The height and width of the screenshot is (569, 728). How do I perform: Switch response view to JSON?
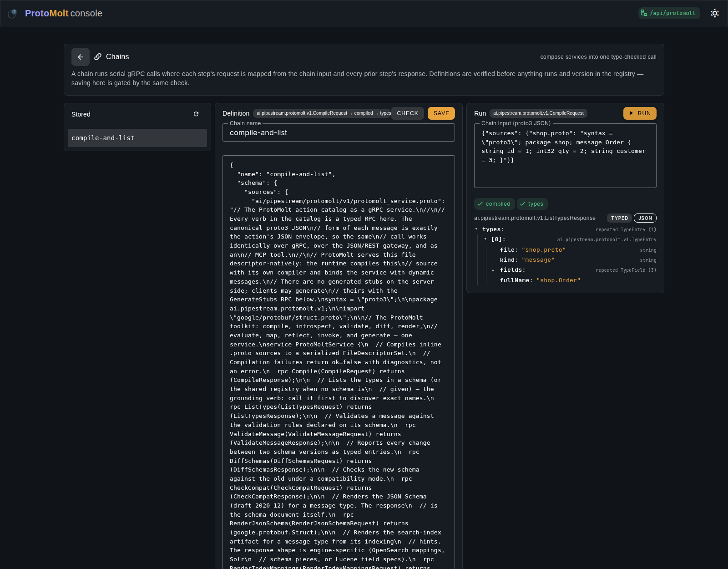(645, 218)
